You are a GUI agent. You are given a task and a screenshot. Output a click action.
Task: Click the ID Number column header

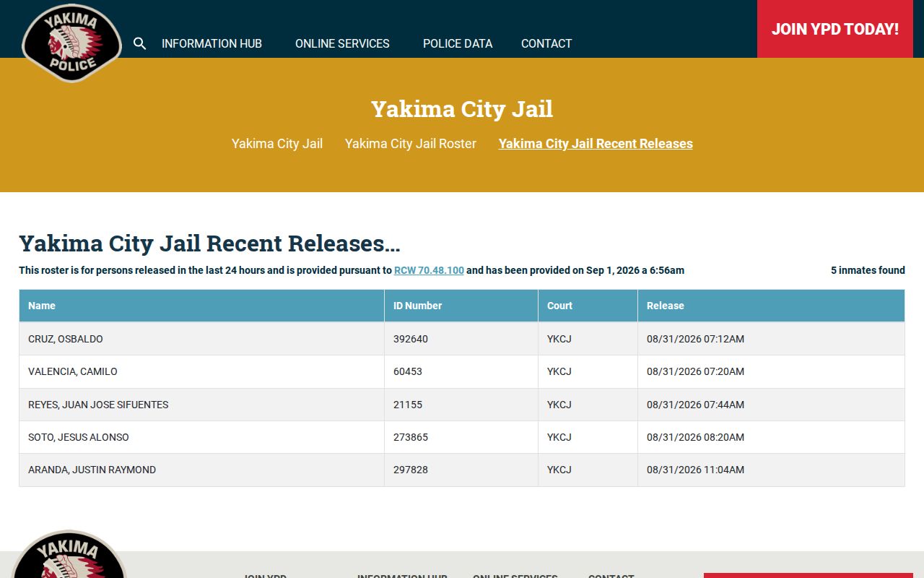(461, 306)
